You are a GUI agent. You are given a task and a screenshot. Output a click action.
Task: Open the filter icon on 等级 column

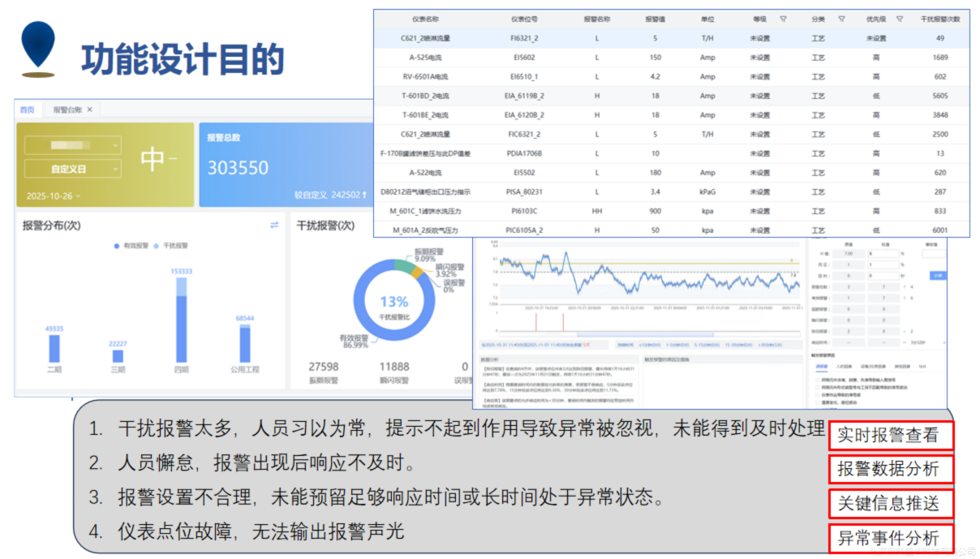tap(783, 19)
